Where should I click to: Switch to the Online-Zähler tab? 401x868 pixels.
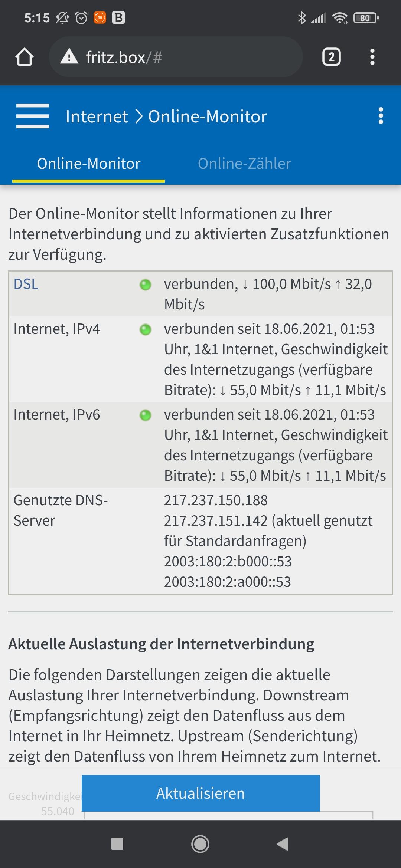(244, 164)
